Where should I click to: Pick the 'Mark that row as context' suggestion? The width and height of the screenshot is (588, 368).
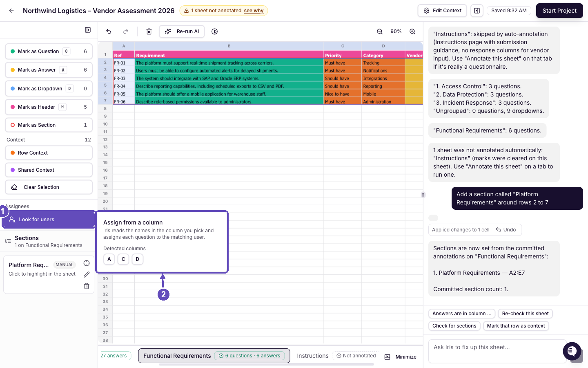click(516, 326)
